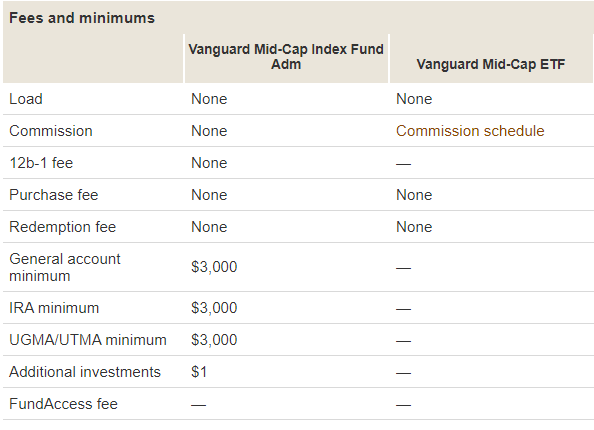Click the Vanguard Mid-Cap Index Fund Adm header
Viewport: 594px width, 430px height.
[286, 57]
